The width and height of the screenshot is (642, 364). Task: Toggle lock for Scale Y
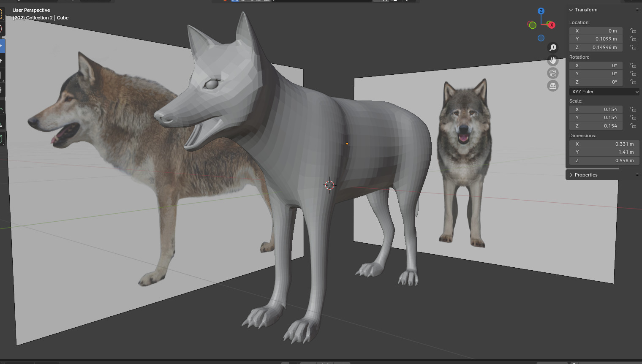(633, 117)
